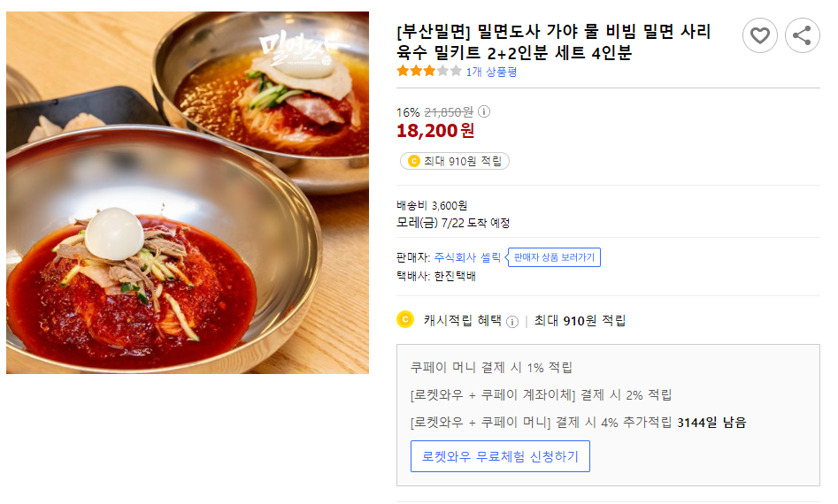Viewport: 838px width, 504px height.
Task: Click the 모레(금) 7/22 도착 예정 text
Action: pos(453,223)
